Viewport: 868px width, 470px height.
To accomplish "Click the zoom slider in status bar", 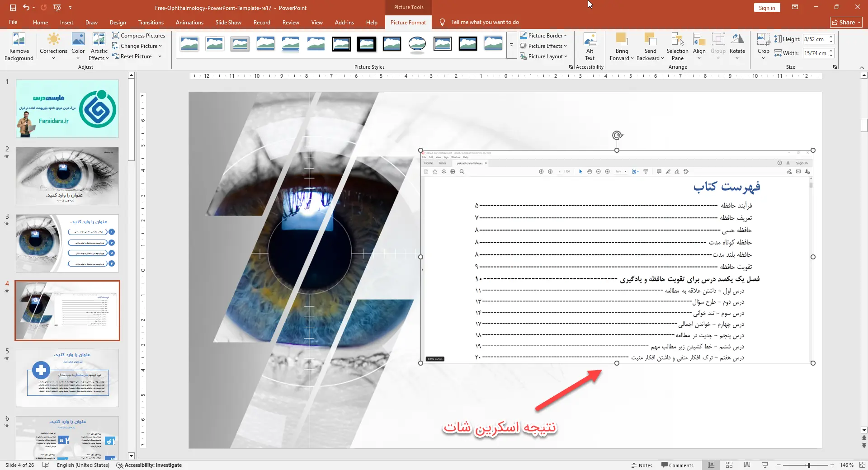I will point(808,465).
